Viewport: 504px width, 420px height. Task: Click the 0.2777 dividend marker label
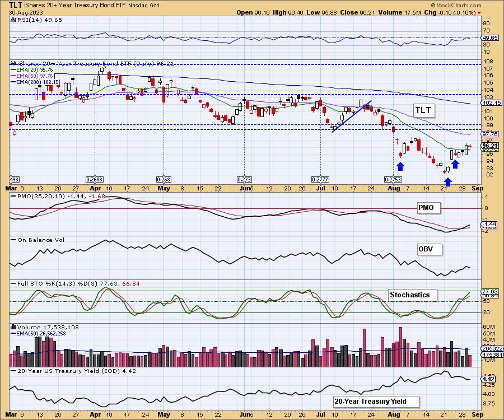click(x=320, y=179)
